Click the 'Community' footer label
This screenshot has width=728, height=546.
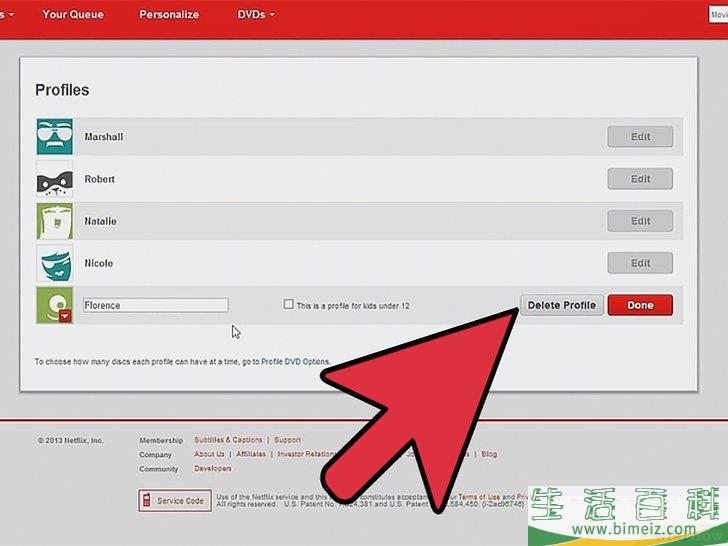click(159, 469)
